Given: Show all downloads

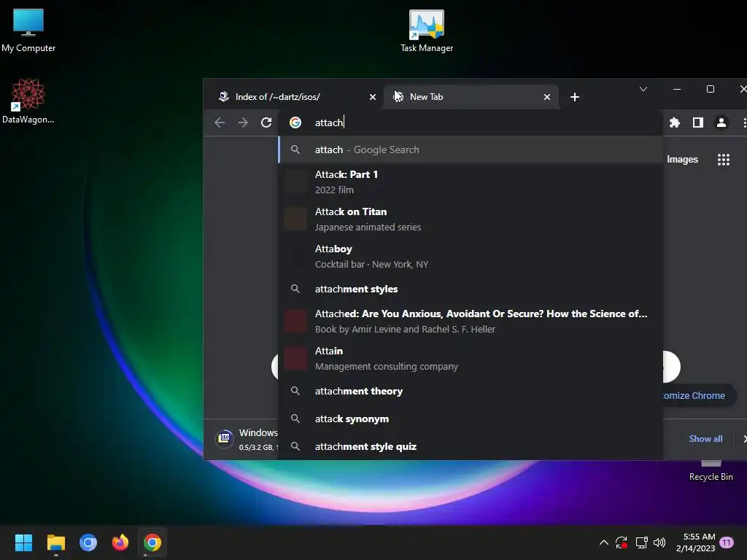Looking at the screenshot, I should [705, 438].
